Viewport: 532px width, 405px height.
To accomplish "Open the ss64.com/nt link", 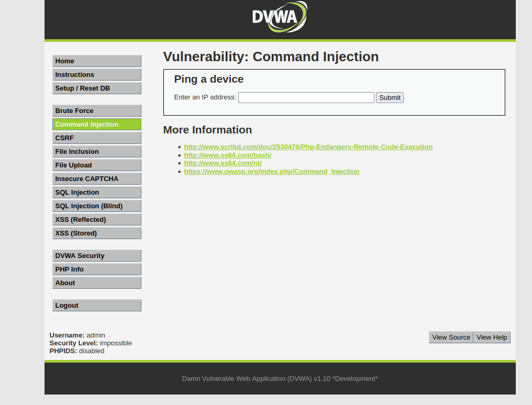I will coord(223,163).
